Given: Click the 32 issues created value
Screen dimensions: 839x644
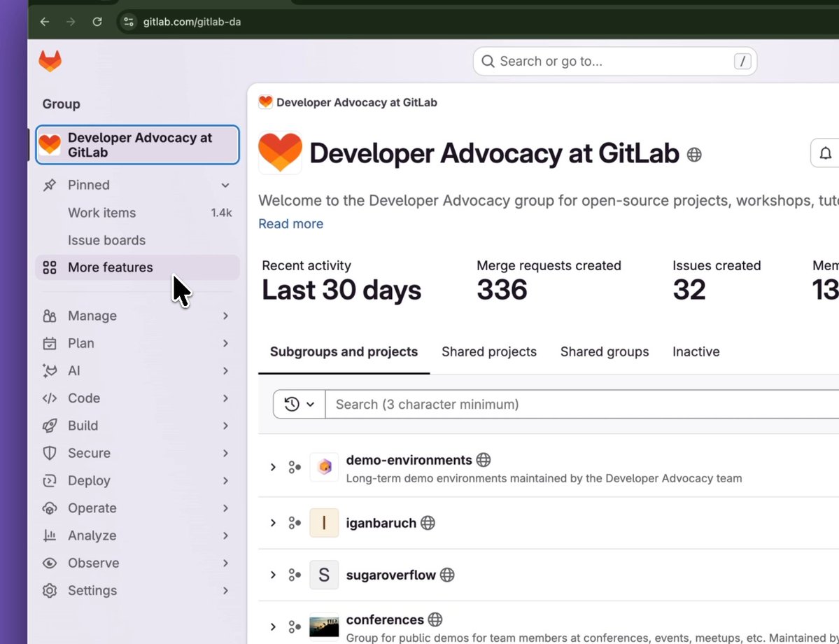Looking at the screenshot, I should coord(689,290).
